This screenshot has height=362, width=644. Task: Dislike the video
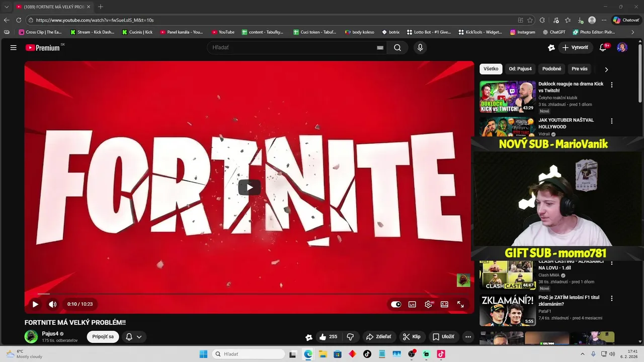(x=350, y=337)
